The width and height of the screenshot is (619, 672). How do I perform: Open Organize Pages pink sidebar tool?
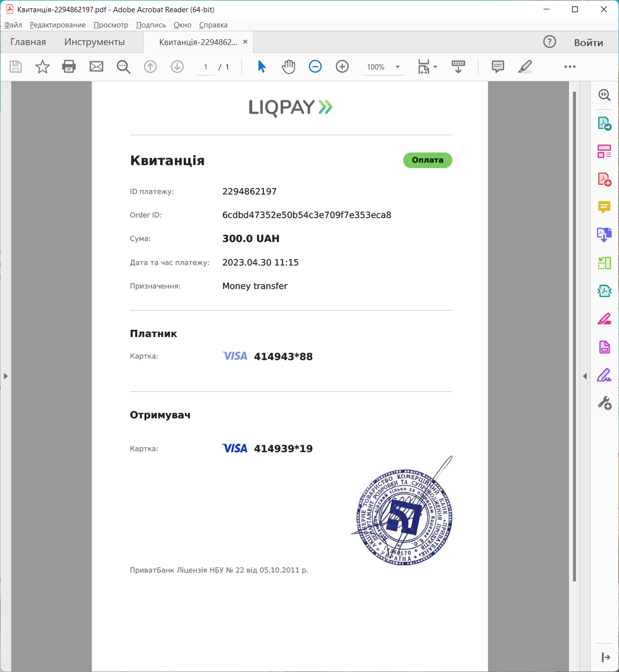coord(604,151)
